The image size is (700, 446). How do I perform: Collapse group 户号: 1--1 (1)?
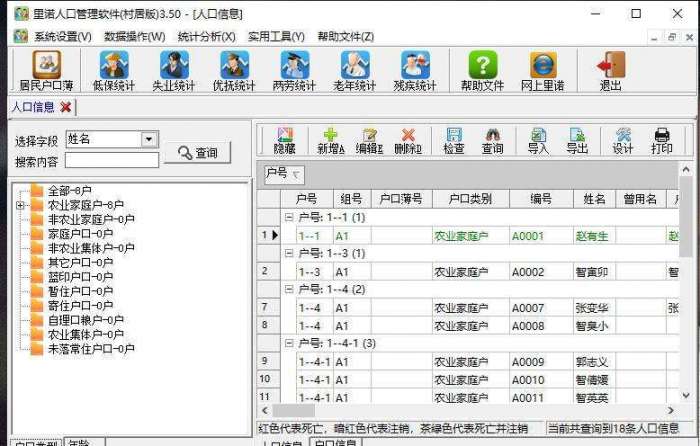coord(289,217)
